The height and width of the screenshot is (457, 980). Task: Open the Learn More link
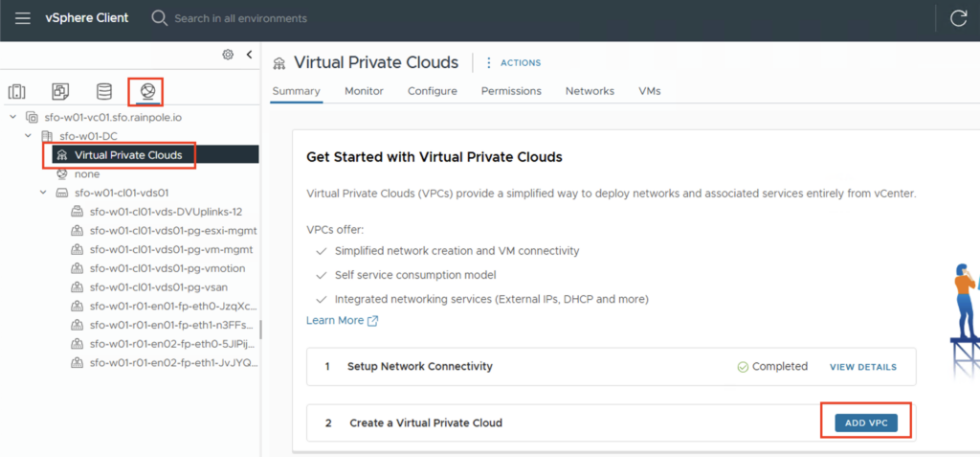click(342, 320)
